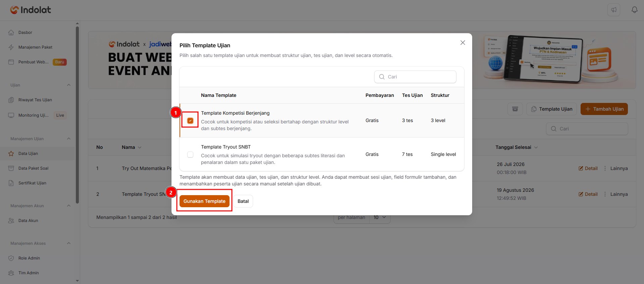Click the sidebar scroll-down arrow
This screenshot has width=644, height=284.
pyautogui.click(x=77, y=281)
